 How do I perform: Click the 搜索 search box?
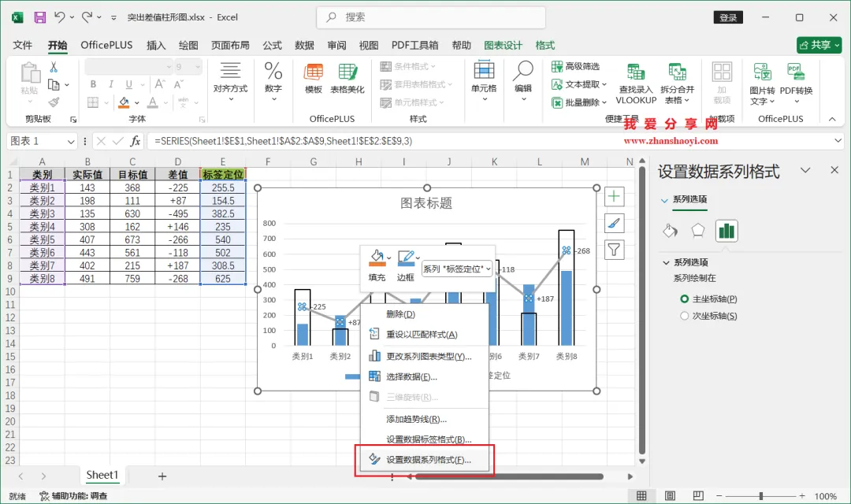[x=431, y=17]
